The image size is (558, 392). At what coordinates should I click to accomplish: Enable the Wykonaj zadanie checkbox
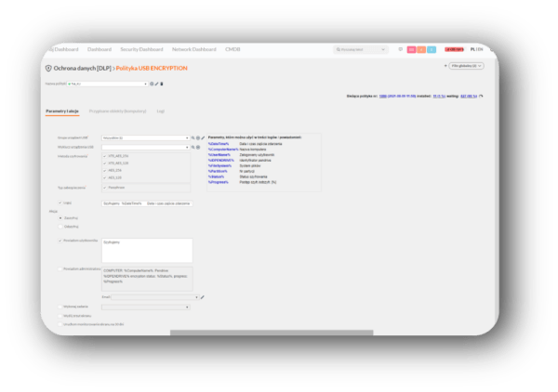click(x=60, y=307)
